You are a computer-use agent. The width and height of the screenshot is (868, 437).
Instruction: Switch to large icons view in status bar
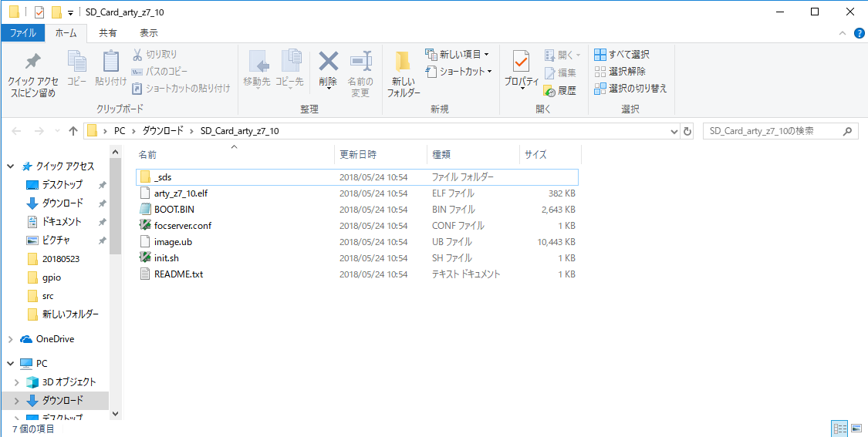856,428
